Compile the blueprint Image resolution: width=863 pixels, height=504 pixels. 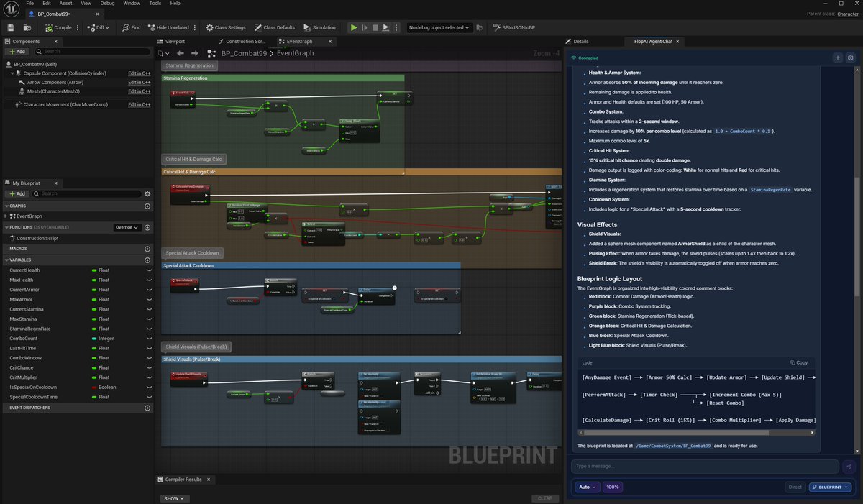click(58, 27)
